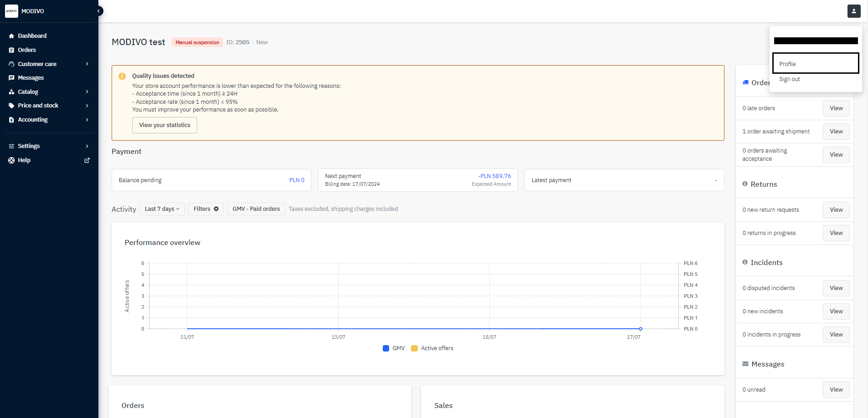
Task: Click the Settings sliders icon
Action: (x=11, y=146)
